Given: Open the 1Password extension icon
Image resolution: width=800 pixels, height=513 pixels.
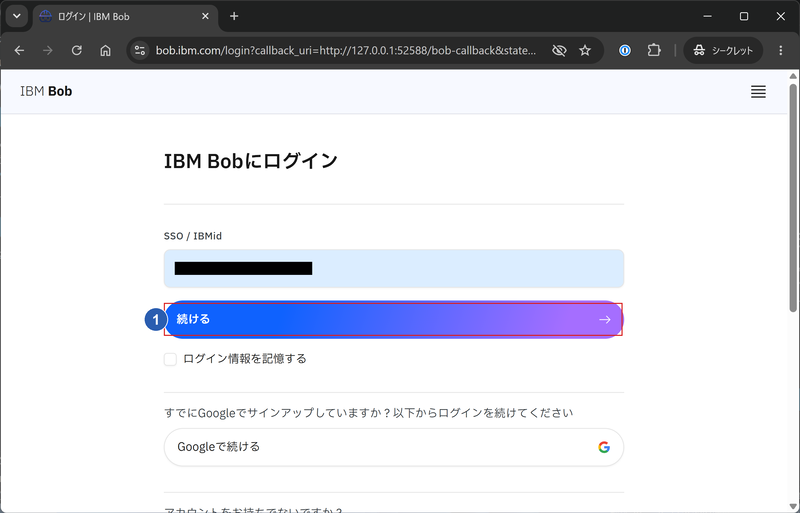Looking at the screenshot, I should 624,51.
